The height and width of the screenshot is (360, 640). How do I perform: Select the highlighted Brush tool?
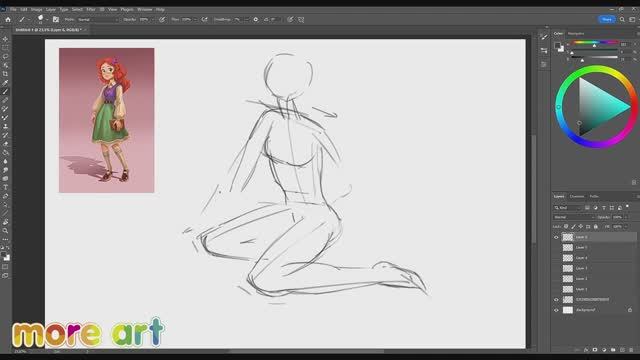click(5, 91)
